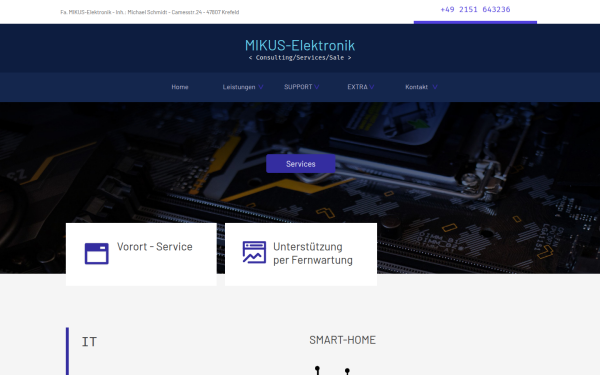Click the Services button on the hero image

pyautogui.click(x=301, y=164)
